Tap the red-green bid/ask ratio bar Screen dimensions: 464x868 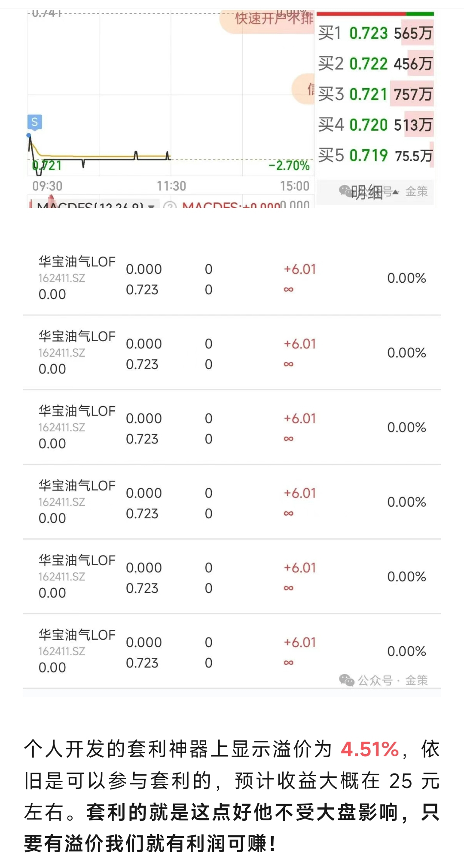pyautogui.click(x=375, y=14)
